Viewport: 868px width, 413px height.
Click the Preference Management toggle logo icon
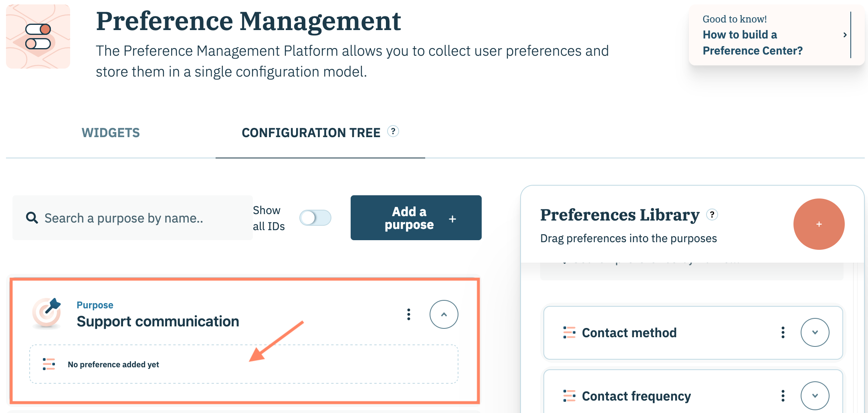(38, 36)
